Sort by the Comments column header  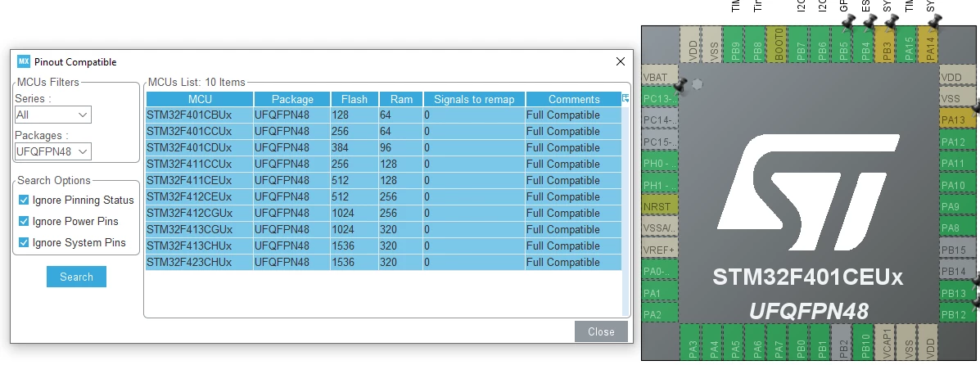click(574, 99)
